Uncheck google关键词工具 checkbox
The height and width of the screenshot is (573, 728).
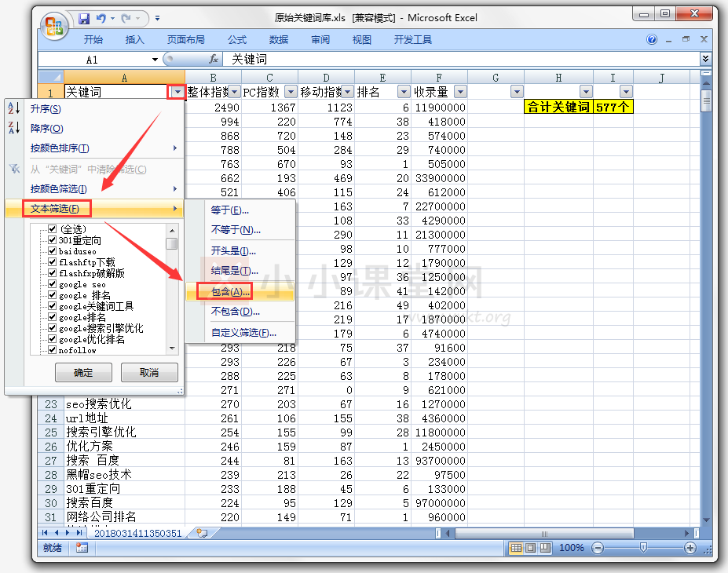pyautogui.click(x=53, y=306)
